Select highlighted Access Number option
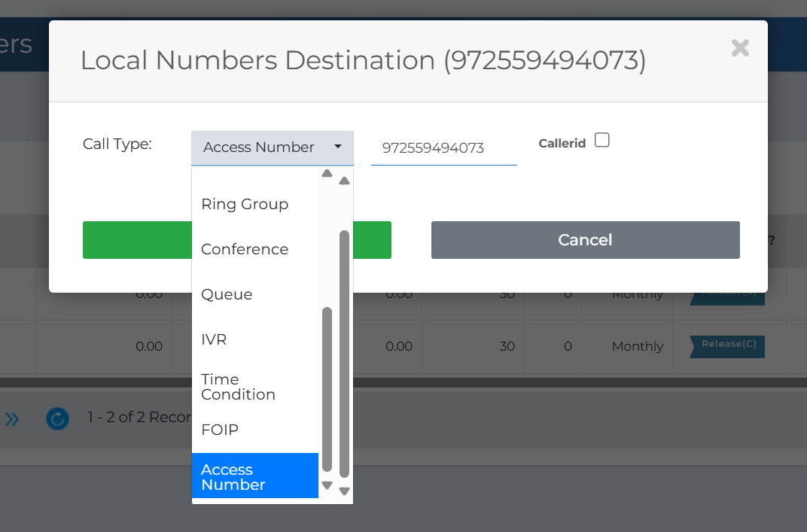The height and width of the screenshot is (532, 807). tap(255, 476)
